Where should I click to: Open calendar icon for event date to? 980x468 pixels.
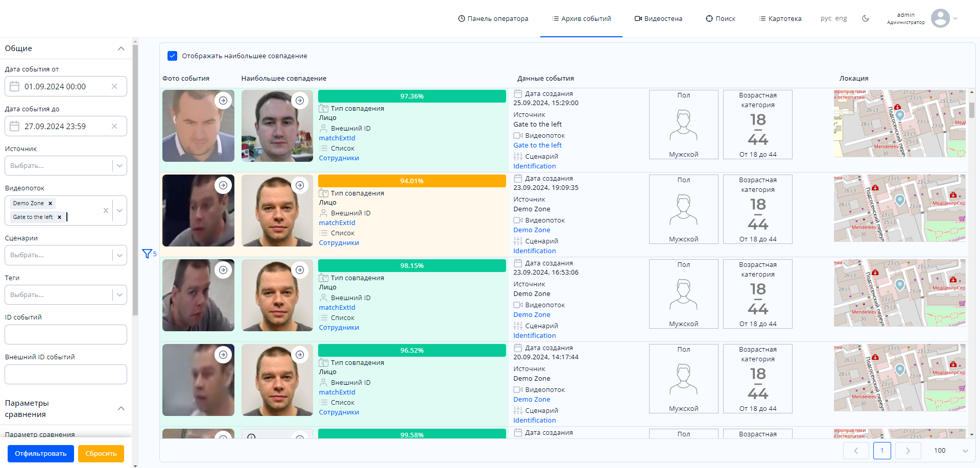pos(15,126)
